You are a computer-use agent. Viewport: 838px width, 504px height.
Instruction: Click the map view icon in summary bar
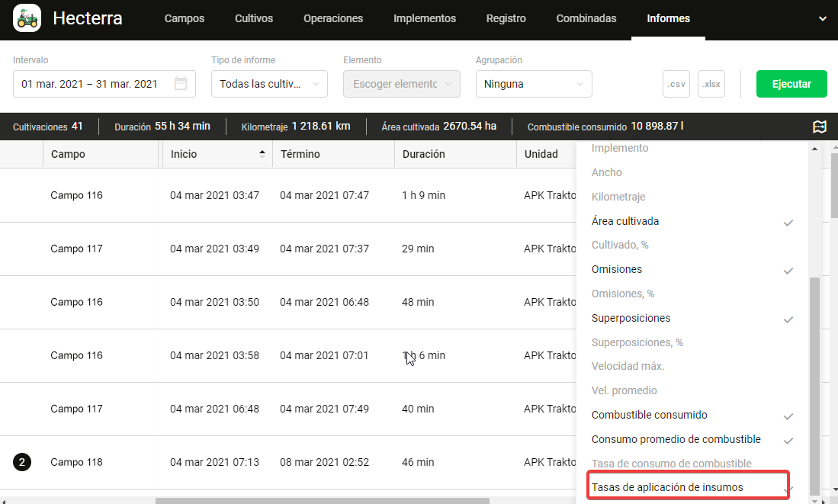[820, 127]
